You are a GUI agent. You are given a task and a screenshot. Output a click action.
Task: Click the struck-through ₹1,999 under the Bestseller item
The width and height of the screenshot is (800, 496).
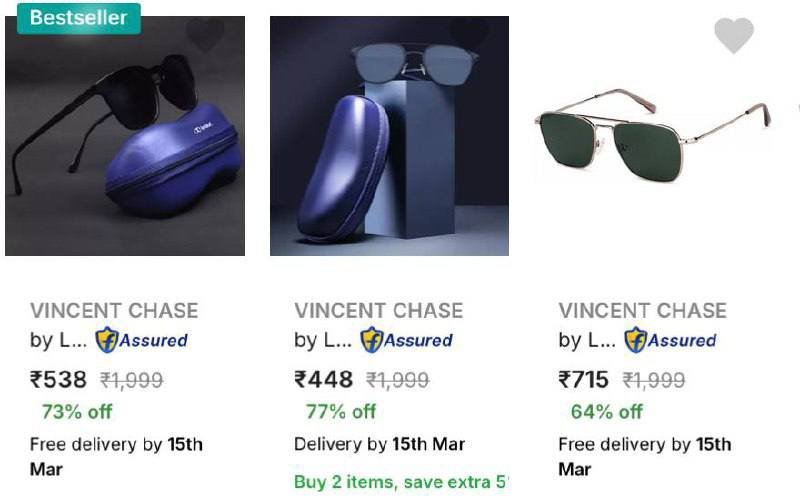pyautogui.click(x=132, y=380)
